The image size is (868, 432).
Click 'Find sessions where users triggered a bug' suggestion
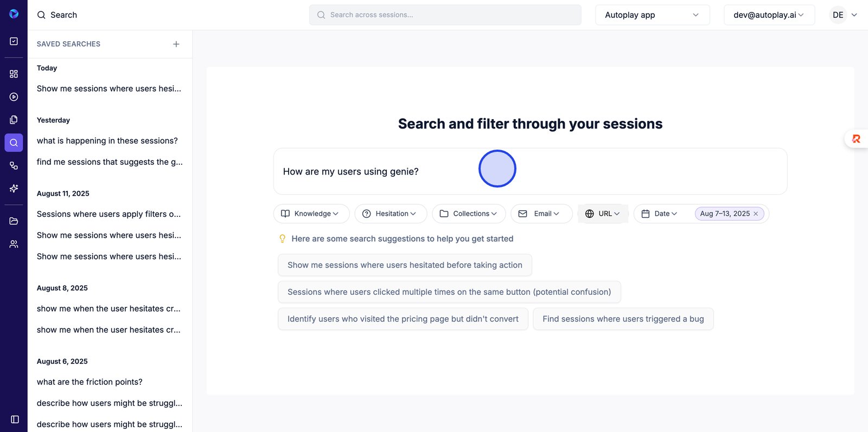click(623, 319)
